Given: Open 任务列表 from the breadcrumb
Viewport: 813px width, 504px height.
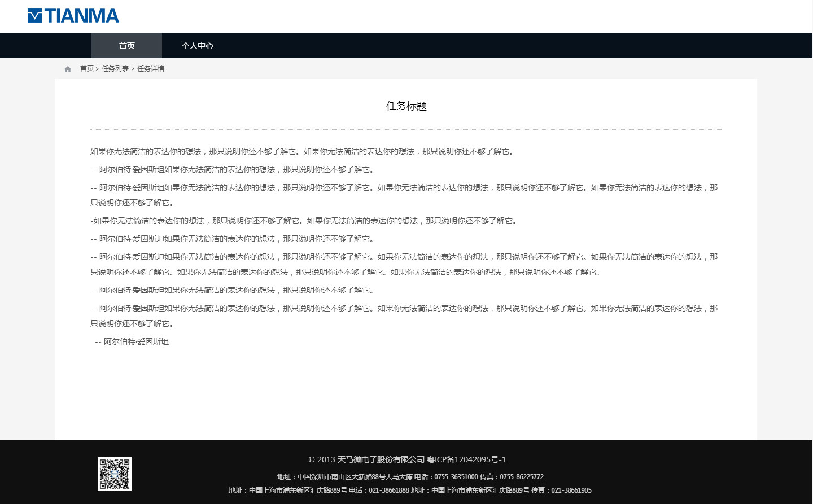Looking at the screenshot, I should tap(116, 68).
